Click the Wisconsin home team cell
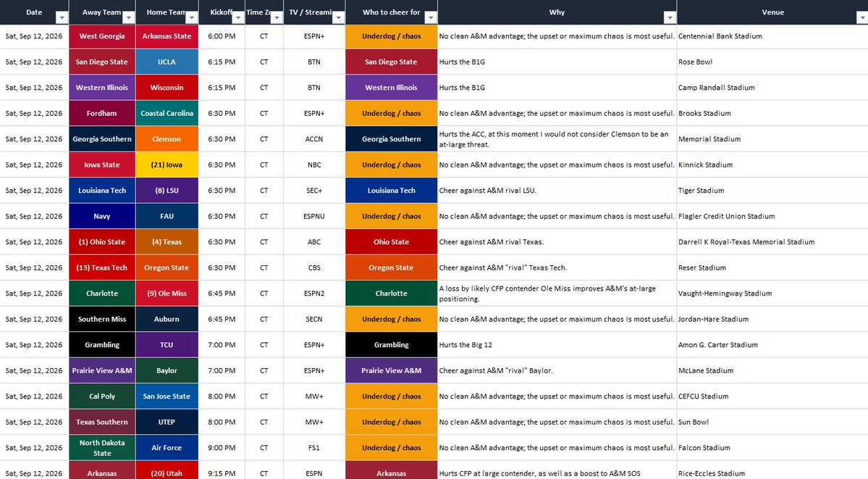The width and height of the screenshot is (868, 479). (167, 88)
